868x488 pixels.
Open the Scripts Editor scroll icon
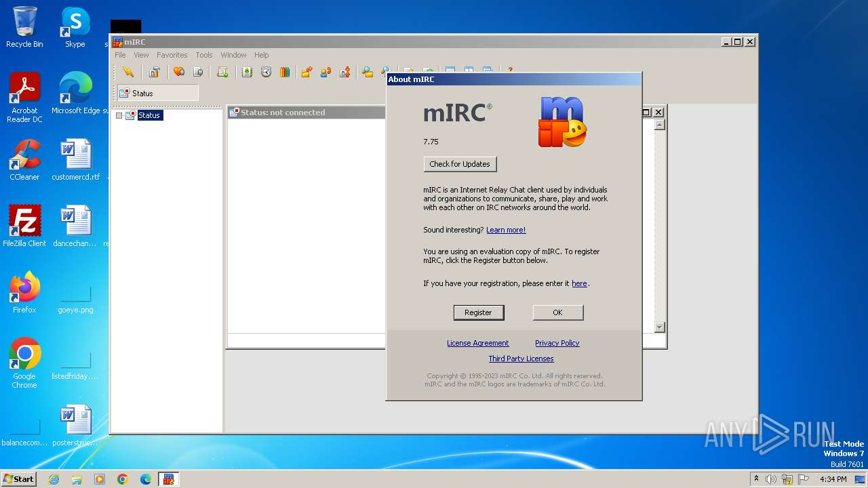pyautogui.click(x=222, y=72)
